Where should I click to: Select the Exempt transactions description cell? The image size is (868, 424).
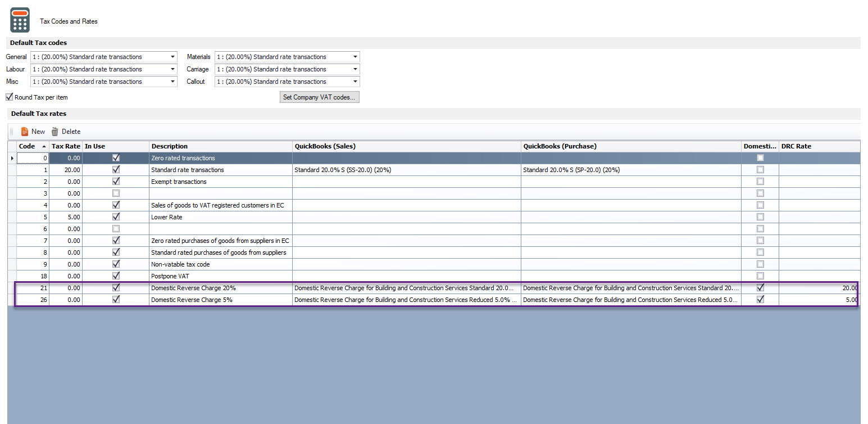[221, 182]
